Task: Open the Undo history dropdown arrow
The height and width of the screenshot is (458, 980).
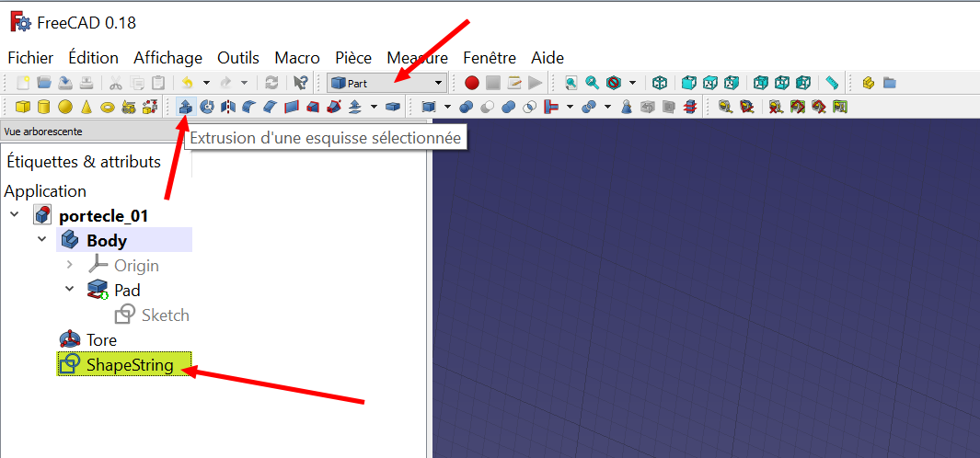Action: click(x=206, y=83)
